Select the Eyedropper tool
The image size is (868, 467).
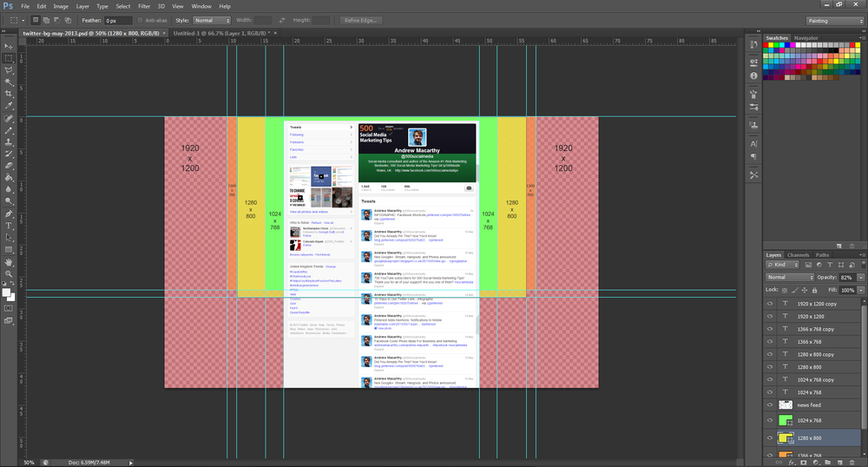point(9,106)
